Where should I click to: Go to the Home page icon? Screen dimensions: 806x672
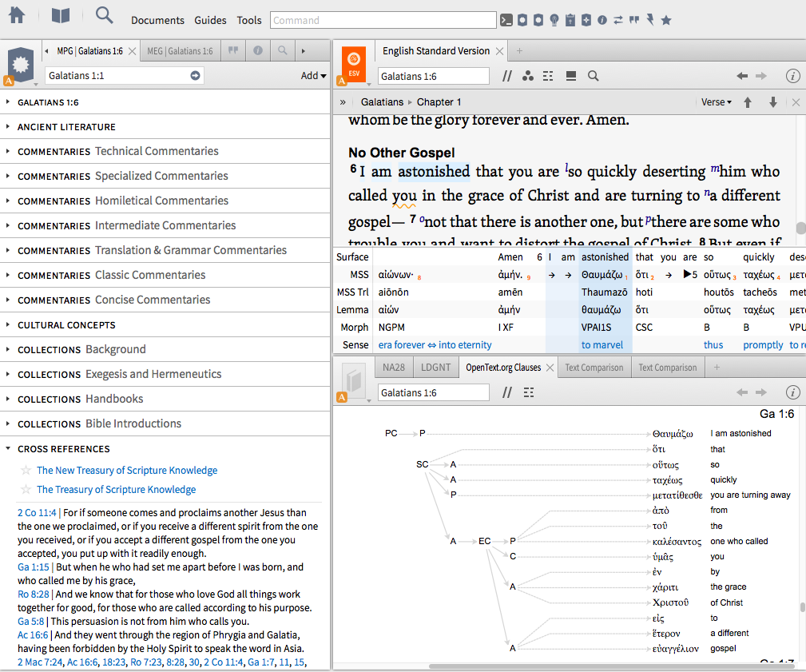tap(17, 15)
